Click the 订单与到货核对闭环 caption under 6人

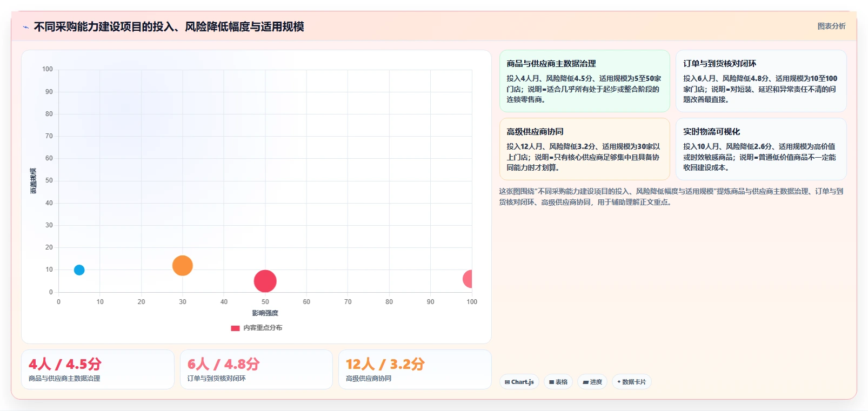(x=216, y=379)
